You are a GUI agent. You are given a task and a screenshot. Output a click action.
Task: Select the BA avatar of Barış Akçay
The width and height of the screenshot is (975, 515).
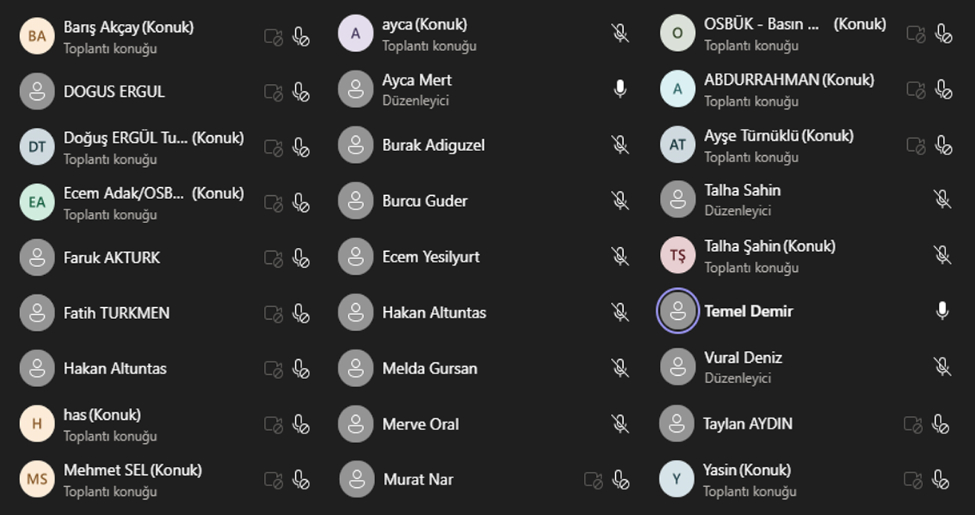pos(37,36)
